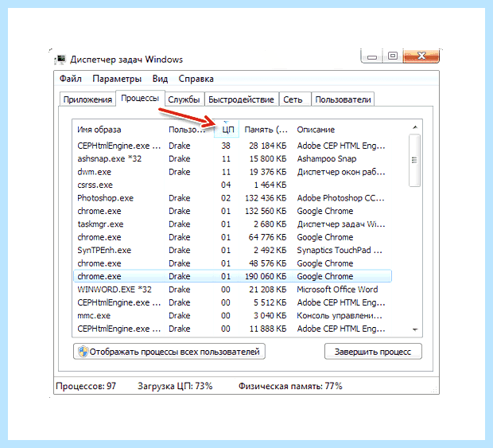This screenshot has width=493, height=448.
Task: Select the WINWORD.EXE *32 process row
Action: click(233, 290)
